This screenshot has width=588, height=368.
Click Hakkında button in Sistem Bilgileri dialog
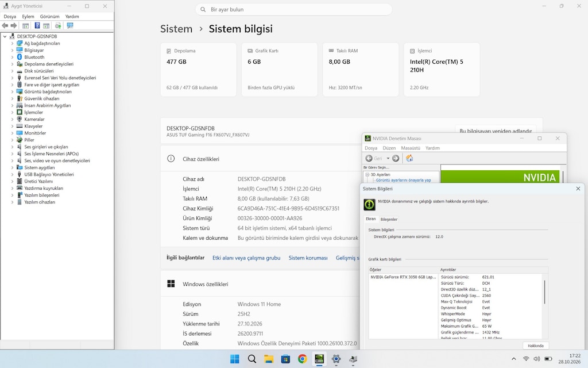[536, 346]
